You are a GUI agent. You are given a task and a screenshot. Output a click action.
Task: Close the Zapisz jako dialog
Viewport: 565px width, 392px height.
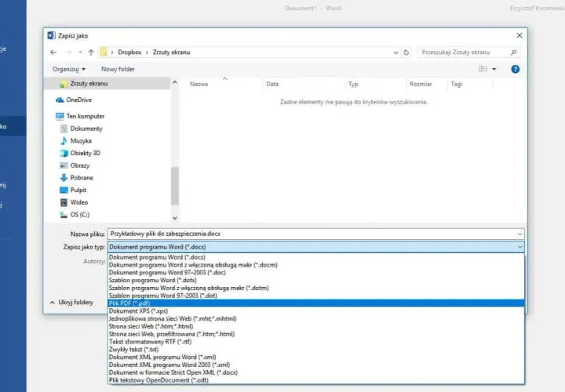tap(519, 35)
